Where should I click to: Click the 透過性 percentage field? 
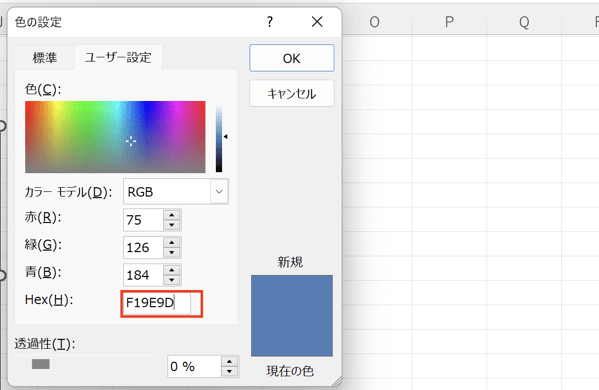coord(194,366)
